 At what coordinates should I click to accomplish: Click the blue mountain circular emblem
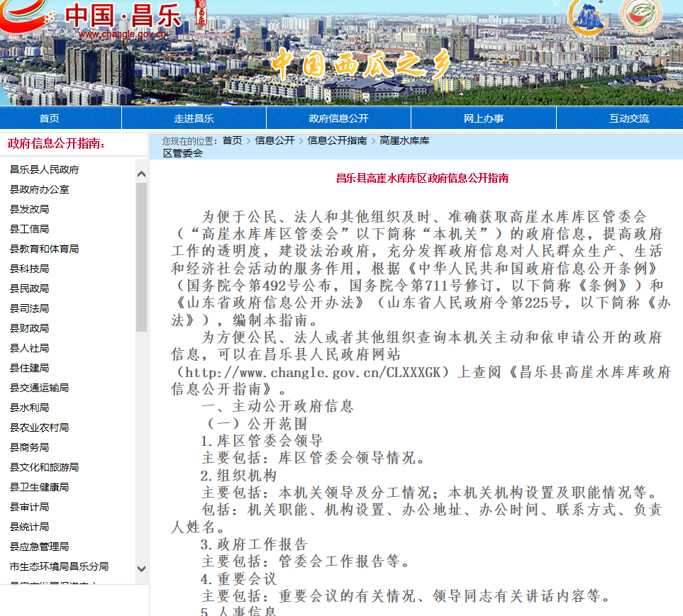click(x=589, y=18)
